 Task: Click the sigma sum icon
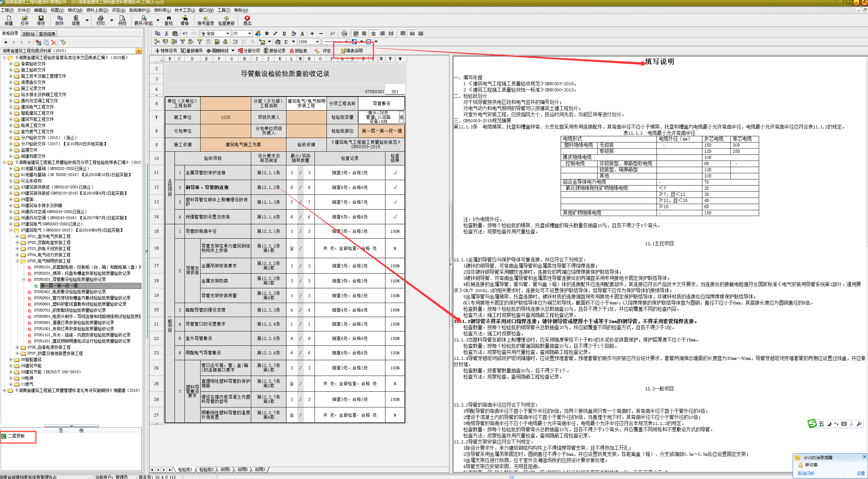[286, 42]
